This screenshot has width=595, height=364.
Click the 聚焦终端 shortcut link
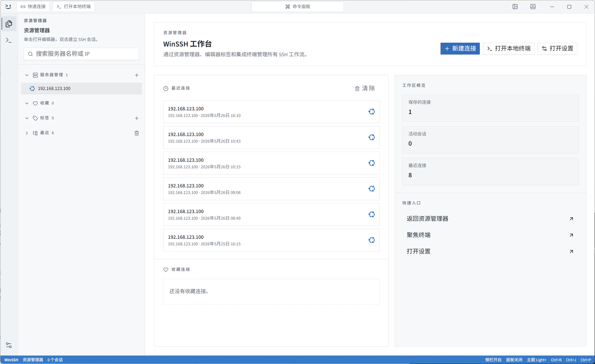(490, 235)
